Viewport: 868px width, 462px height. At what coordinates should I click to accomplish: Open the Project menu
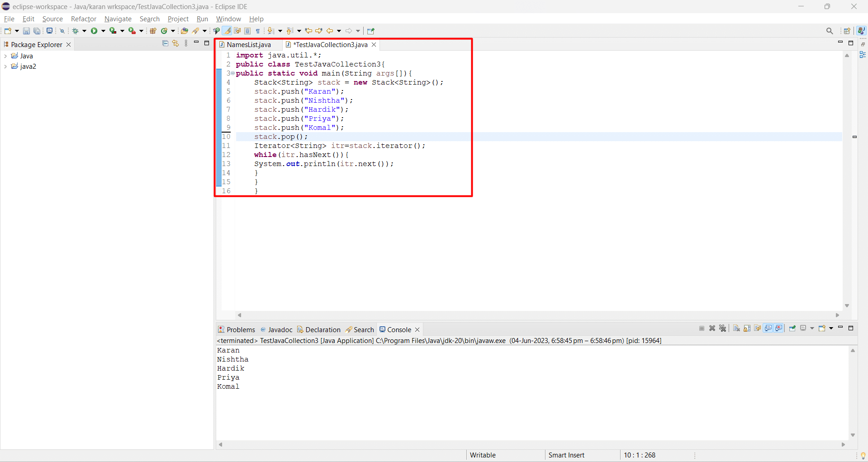click(178, 19)
